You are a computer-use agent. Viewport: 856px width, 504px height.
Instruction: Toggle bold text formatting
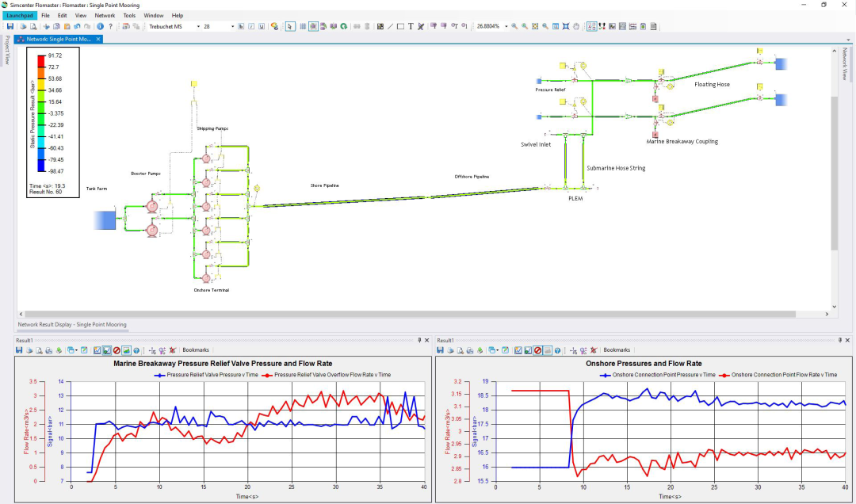pos(241,26)
